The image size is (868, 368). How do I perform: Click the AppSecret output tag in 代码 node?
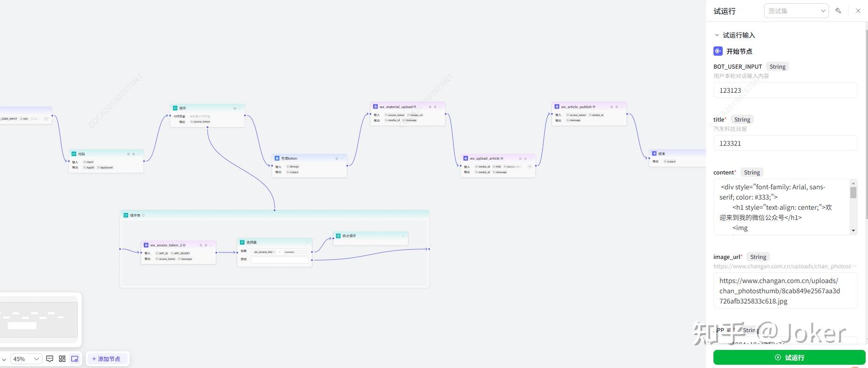(x=105, y=168)
